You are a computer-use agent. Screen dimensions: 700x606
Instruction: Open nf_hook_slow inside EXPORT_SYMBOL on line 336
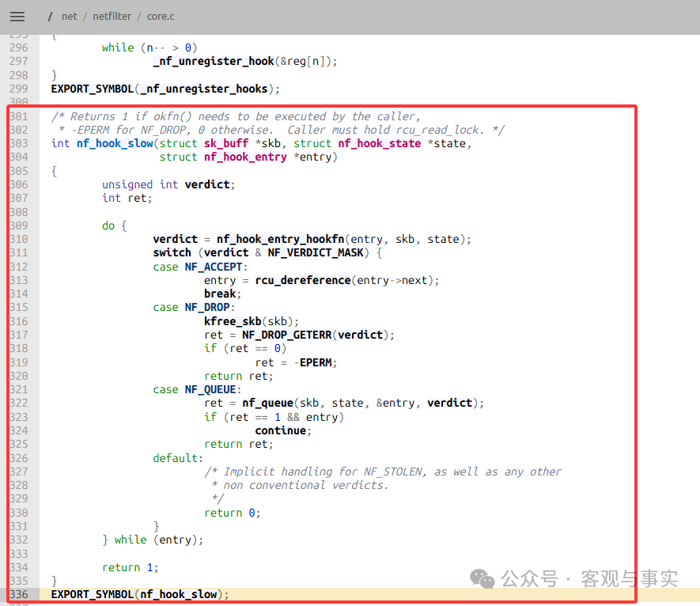[x=179, y=595]
